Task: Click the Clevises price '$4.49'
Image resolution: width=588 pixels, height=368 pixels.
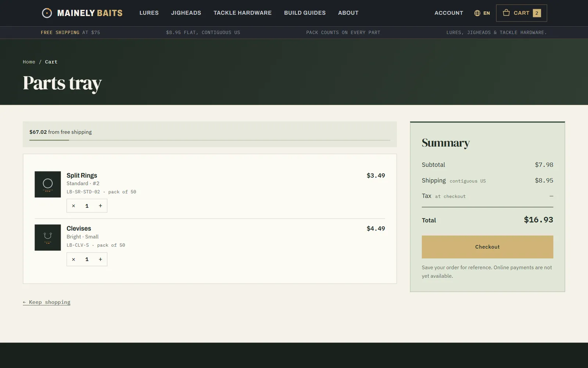Action: pyautogui.click(x=376, y=229)
